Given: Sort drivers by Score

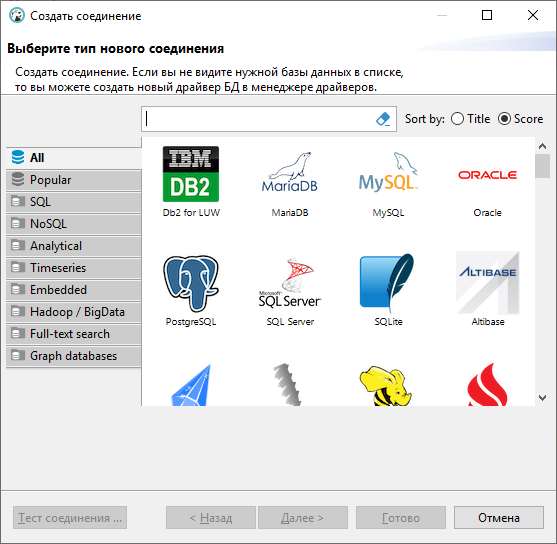Looking at the screenshot, I should [520, 119].
